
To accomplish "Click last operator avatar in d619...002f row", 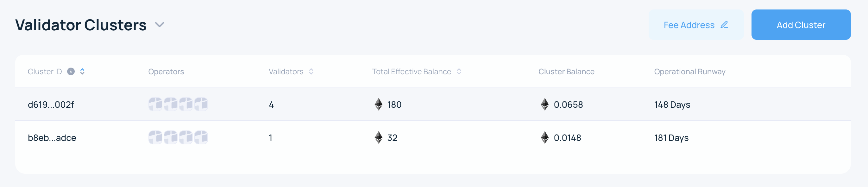I will click(201, 104).
